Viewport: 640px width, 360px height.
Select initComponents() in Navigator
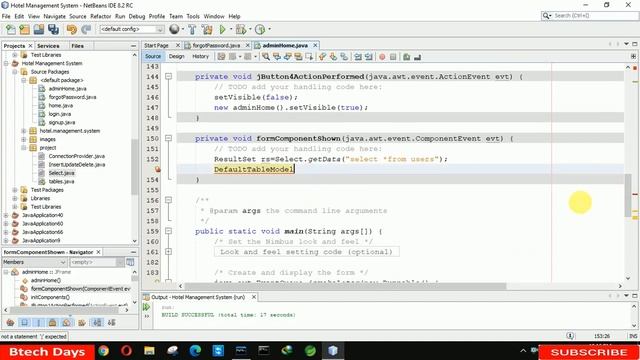50,297
